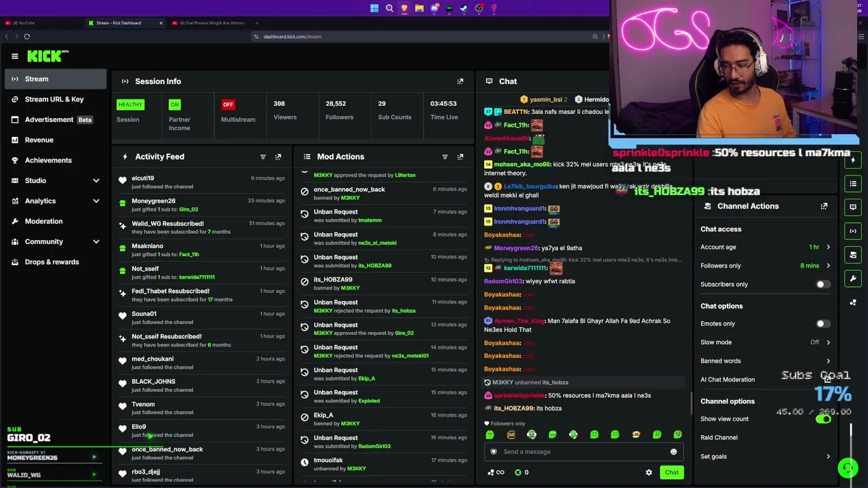Open the Activity Feed filter icon
The height and width of the screenshot is (488, 868).
[262, 157]
